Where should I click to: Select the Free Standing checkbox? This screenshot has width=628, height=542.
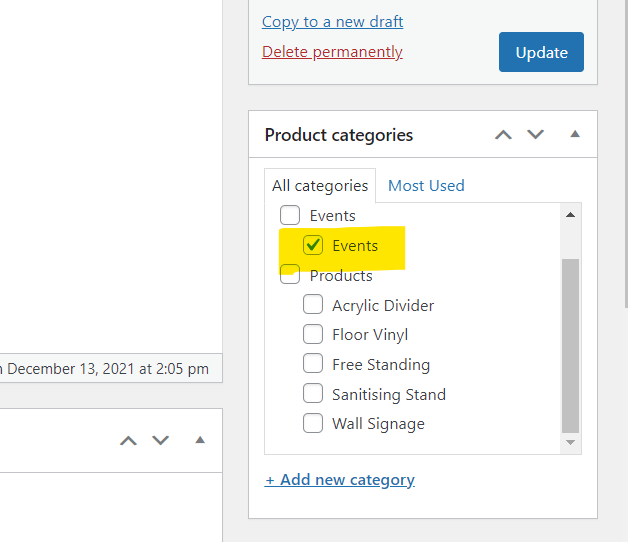(313, 364)
